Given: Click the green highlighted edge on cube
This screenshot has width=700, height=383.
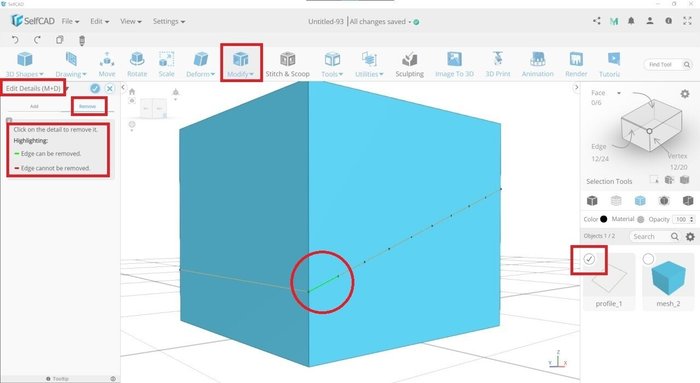Looking at the screenshot, I should 323,283.
